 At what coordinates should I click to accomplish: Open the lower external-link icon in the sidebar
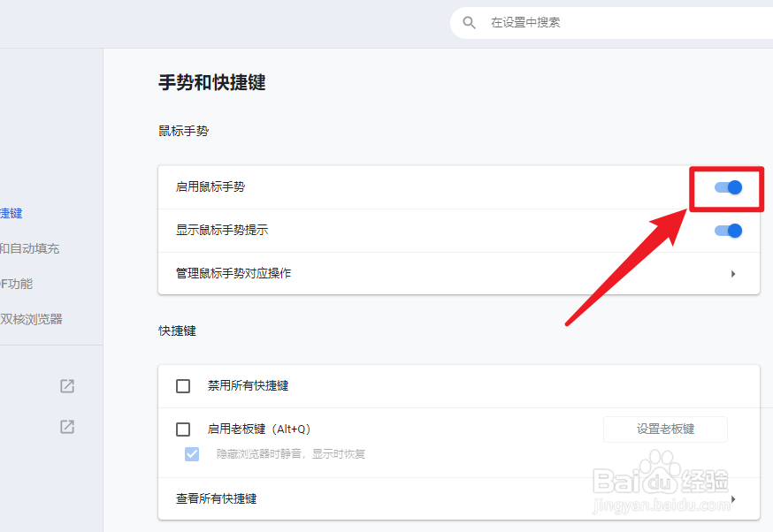click(x=67, y=427)
